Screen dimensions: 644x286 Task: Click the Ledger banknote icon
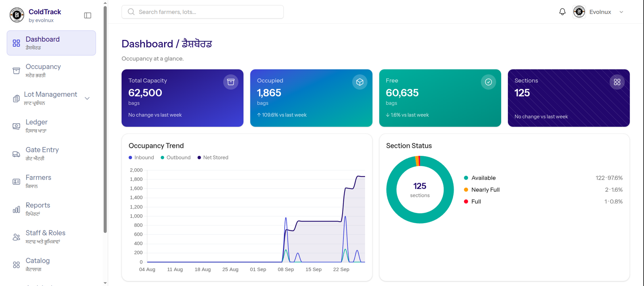[x=16, y=126]
